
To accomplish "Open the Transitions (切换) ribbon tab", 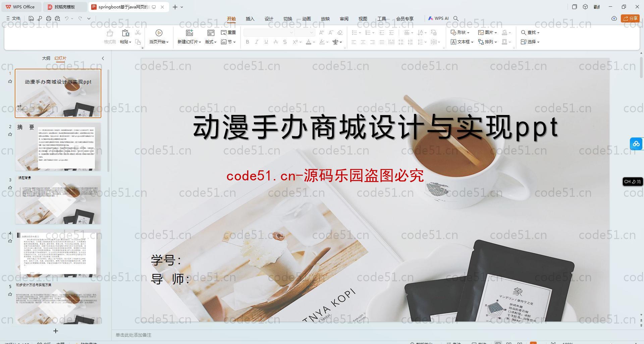I will pyautogui.click(x=288, y=19).
